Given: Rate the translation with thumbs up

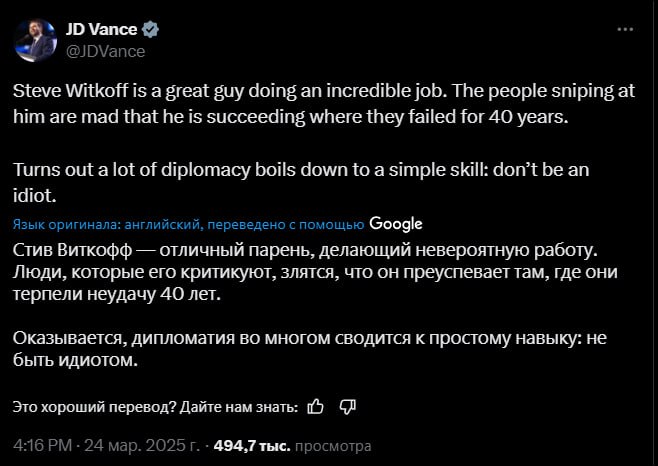Looking at the screenshot, I should [316, 406].
